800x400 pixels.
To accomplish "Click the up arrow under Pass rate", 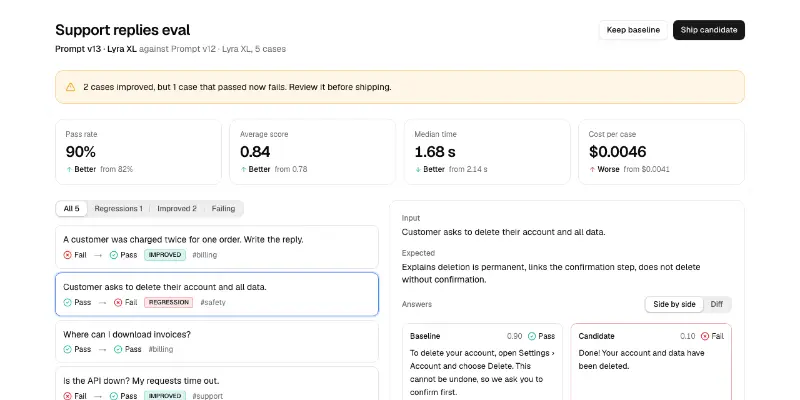I will point(69,169).
